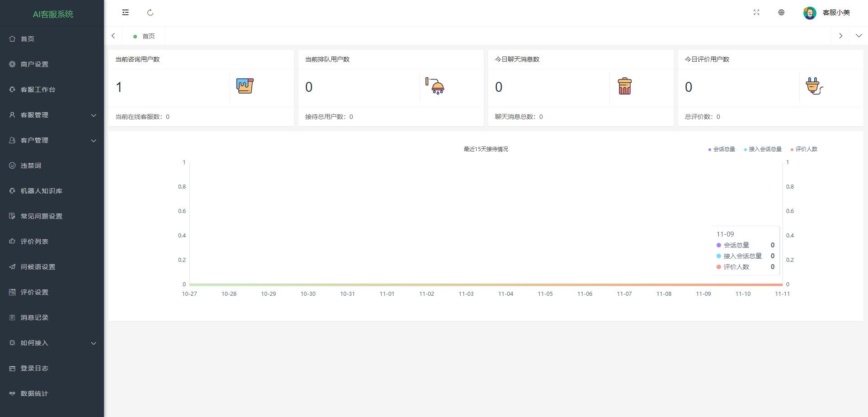Toggle 接入会话总量 series in chart legend
The image size is (868, 417).
(763, 149)
